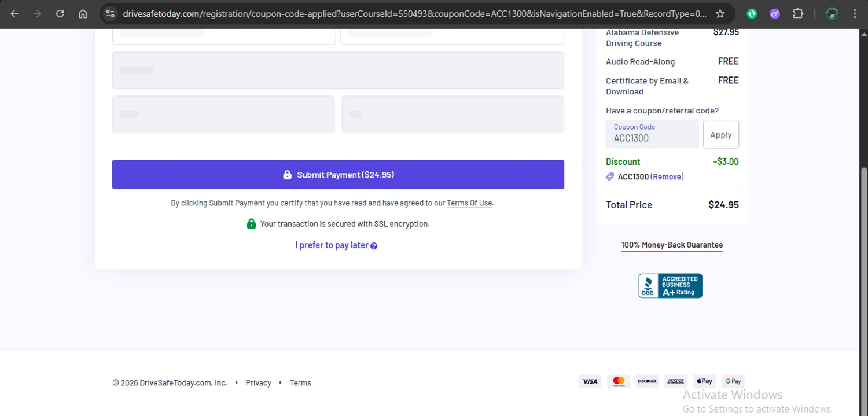Click the browser forward arrow
Viewport: 868px width, 416px height.
click(37, 14)
